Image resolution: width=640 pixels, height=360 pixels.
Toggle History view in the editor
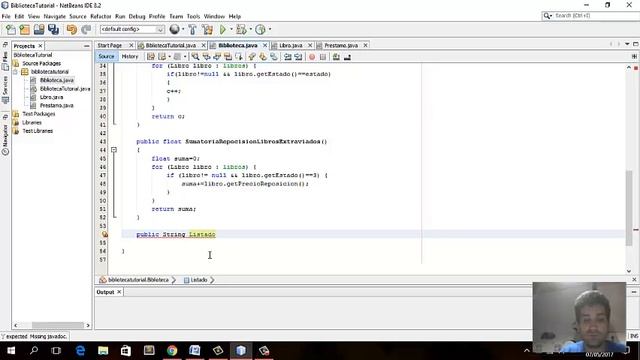coord(130,57)
